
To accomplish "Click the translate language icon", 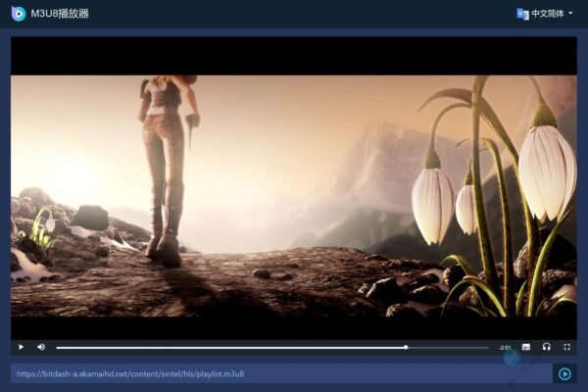I will coord(522,14).
